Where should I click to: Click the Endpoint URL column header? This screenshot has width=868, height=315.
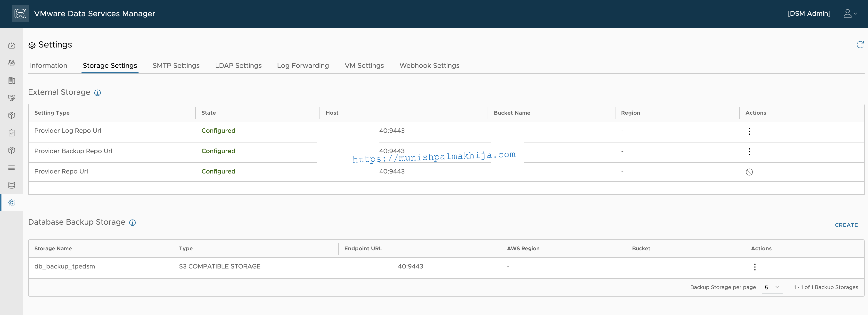363,248
